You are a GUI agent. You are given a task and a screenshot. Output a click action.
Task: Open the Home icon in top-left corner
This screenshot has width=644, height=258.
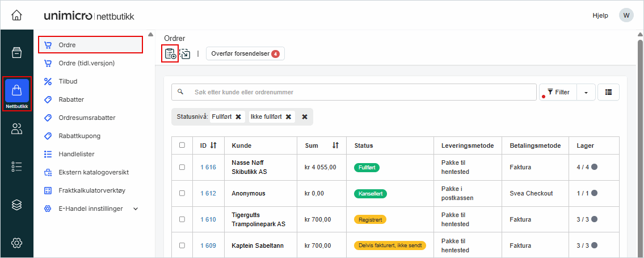click(17, 15)
